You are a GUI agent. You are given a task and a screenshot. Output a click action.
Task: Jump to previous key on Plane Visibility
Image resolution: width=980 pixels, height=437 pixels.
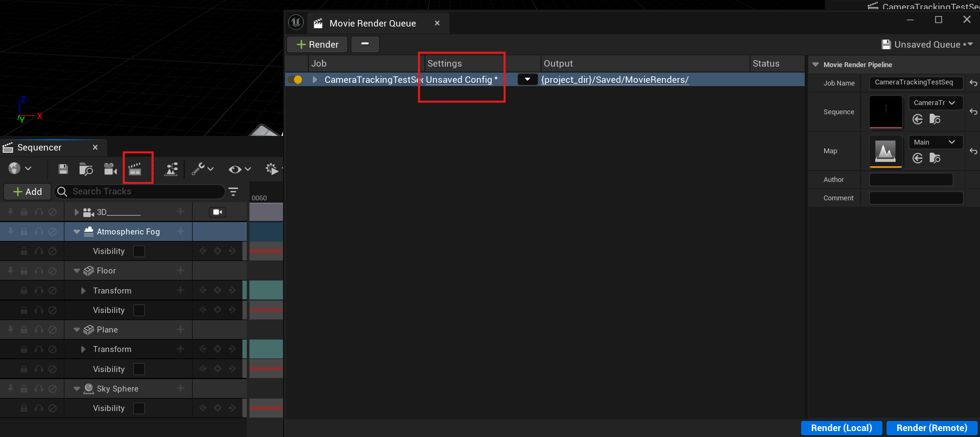point(203,369)
